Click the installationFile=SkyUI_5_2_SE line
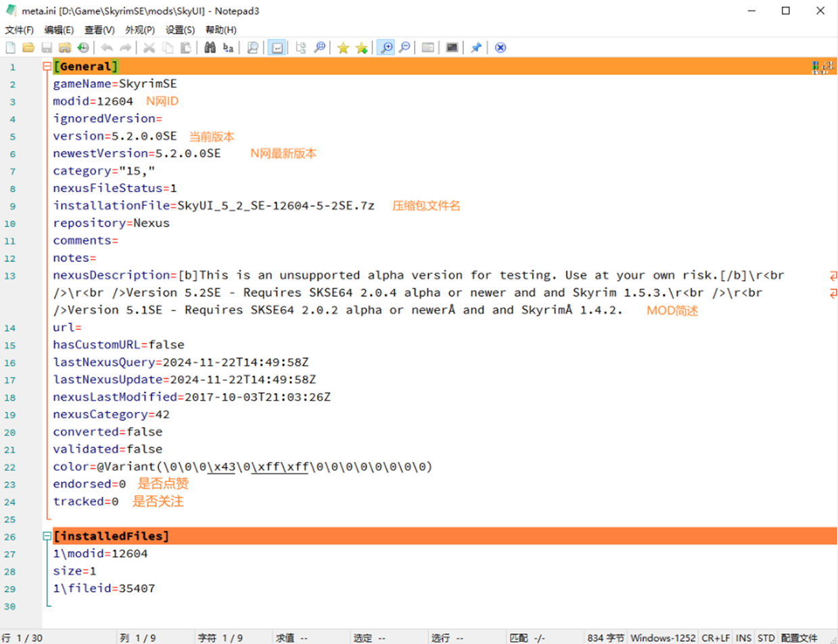Screen dimensions: 838x644 tap(214, 206)
